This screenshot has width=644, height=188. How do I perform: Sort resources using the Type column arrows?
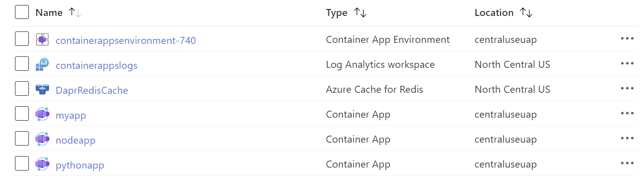click(x=360, y=13)
